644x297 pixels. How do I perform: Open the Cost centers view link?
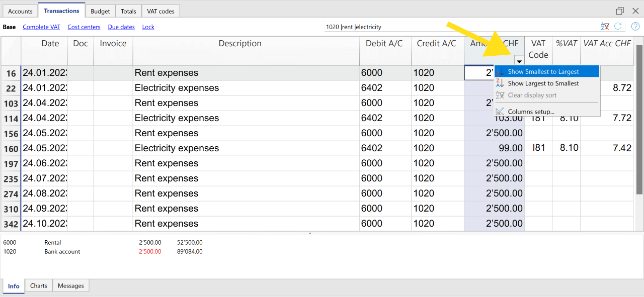point(84,27)
